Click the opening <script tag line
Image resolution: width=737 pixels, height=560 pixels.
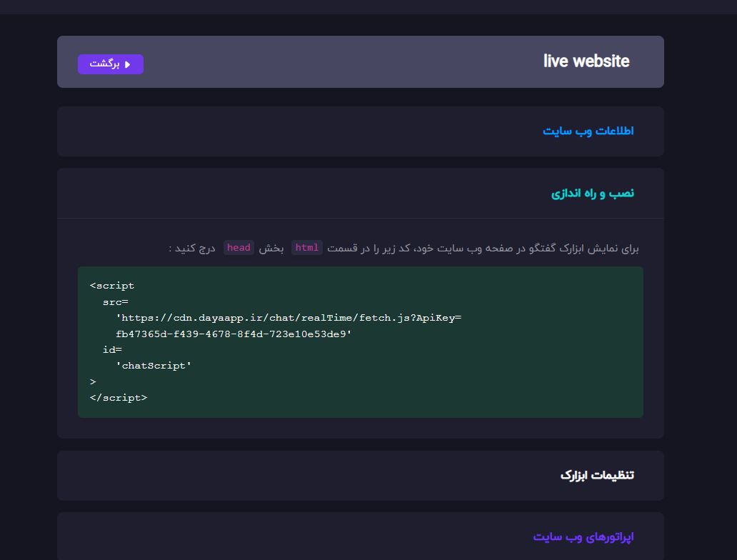tap(112, 286)
